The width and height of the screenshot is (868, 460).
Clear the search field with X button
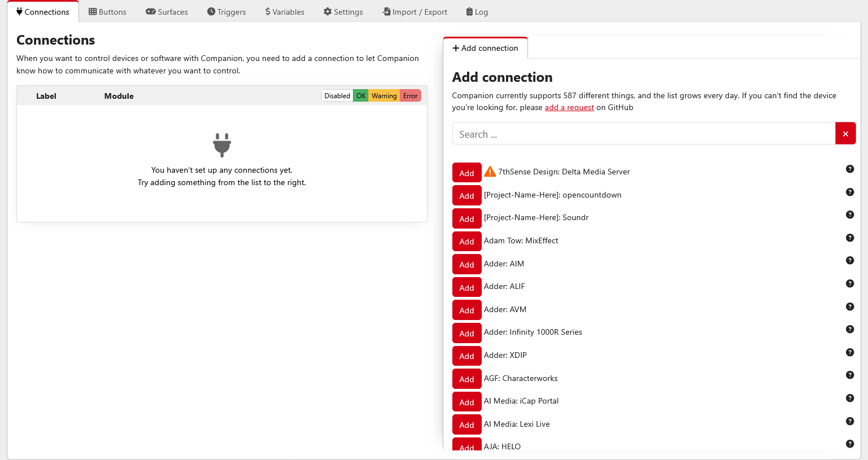[x=845, y=134]
